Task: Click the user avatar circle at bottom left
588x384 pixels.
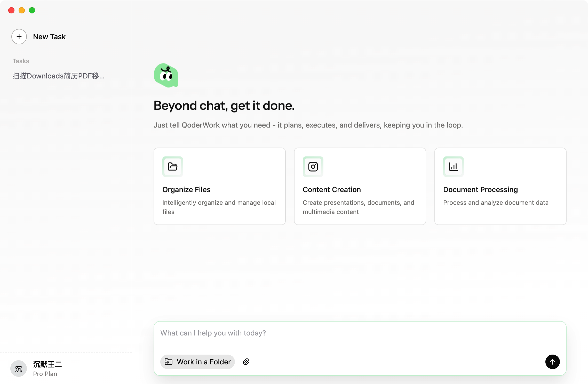Action: (19, 369)
